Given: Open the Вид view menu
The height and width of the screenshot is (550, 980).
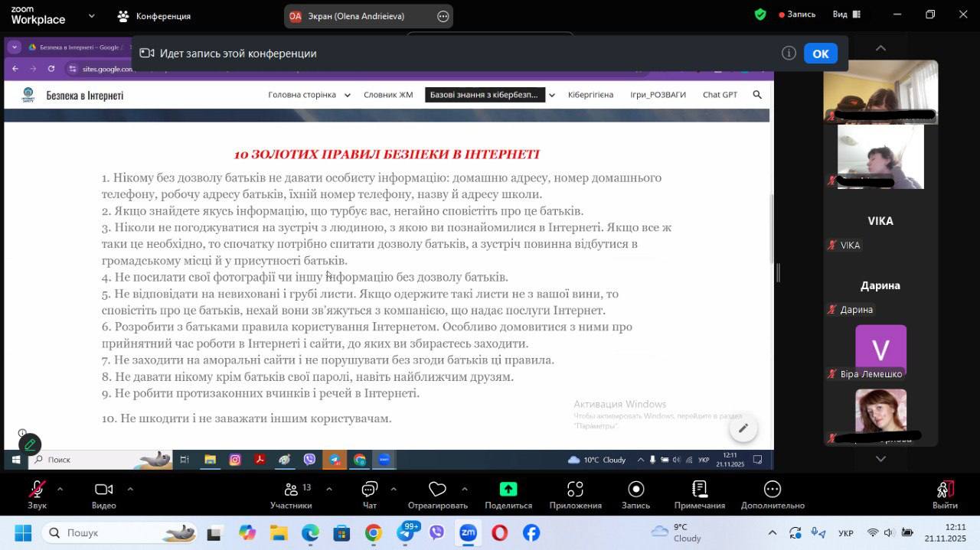Looking at the screenshot, I should tap(846, 15).
